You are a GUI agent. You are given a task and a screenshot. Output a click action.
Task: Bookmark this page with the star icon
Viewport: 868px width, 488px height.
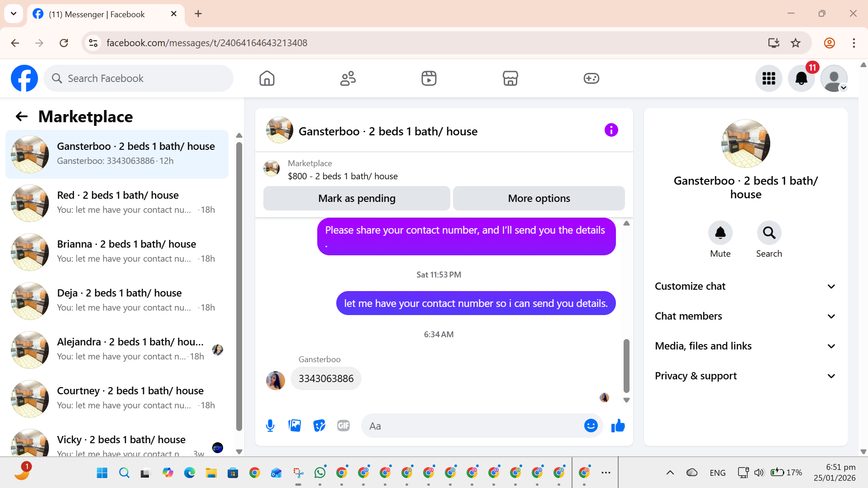(796, 43)
